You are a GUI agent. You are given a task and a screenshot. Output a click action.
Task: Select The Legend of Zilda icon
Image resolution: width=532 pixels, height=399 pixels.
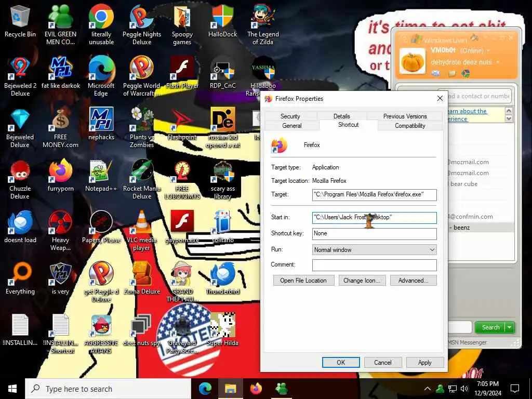(x=263, y=24)
